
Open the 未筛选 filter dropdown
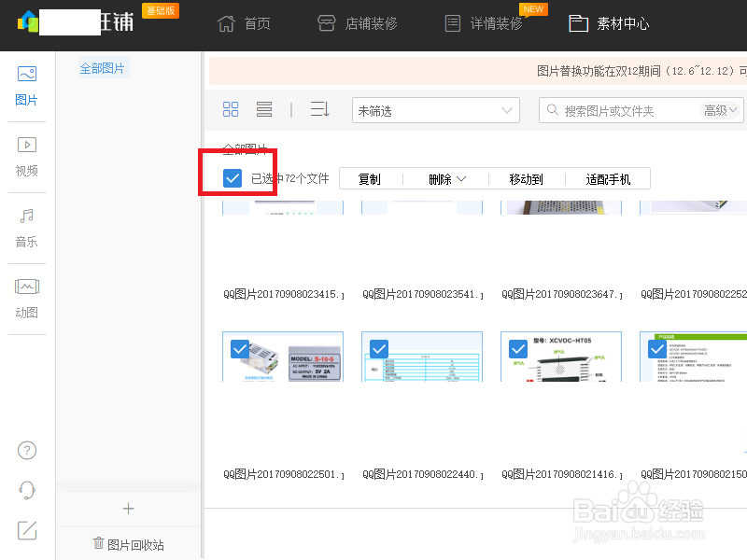435,109
